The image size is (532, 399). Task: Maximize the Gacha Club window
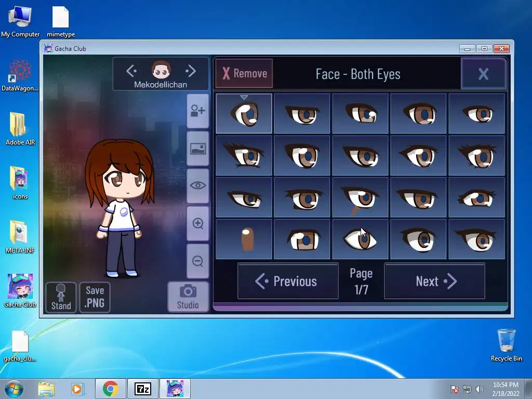tap(485, 48)
